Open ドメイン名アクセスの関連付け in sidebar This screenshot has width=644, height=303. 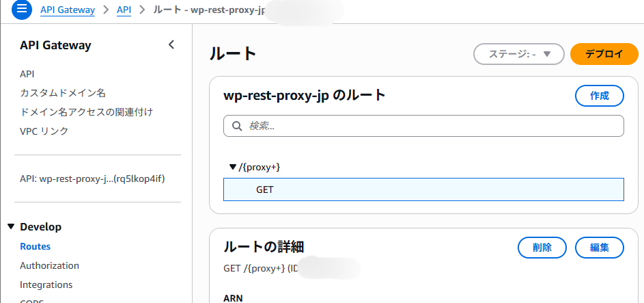tap(86, 112)
